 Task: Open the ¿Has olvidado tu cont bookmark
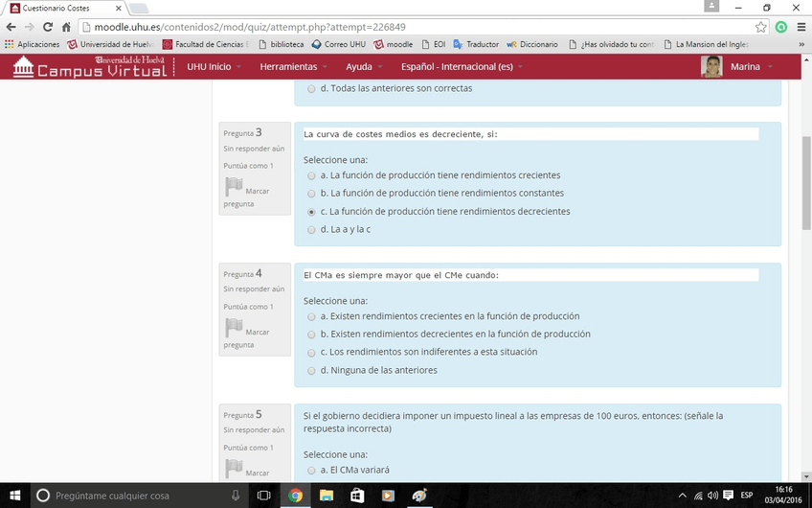tap(611, 45)
